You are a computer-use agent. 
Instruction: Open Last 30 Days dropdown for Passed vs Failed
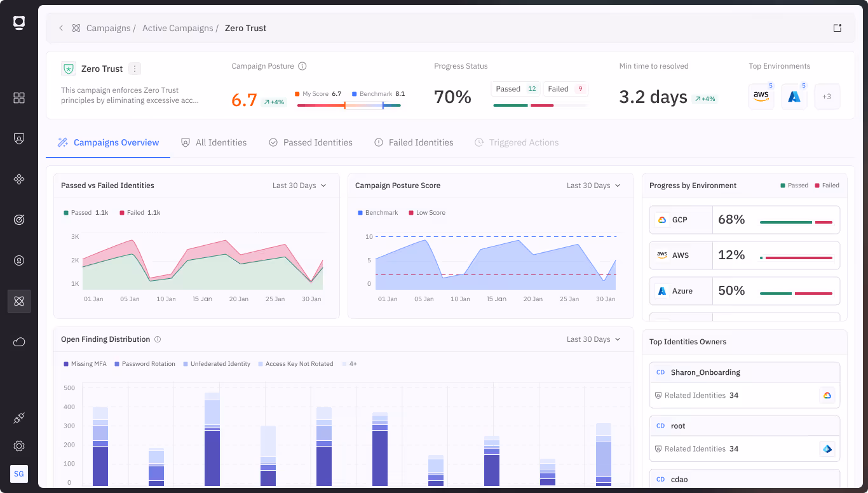click(299, 186)
